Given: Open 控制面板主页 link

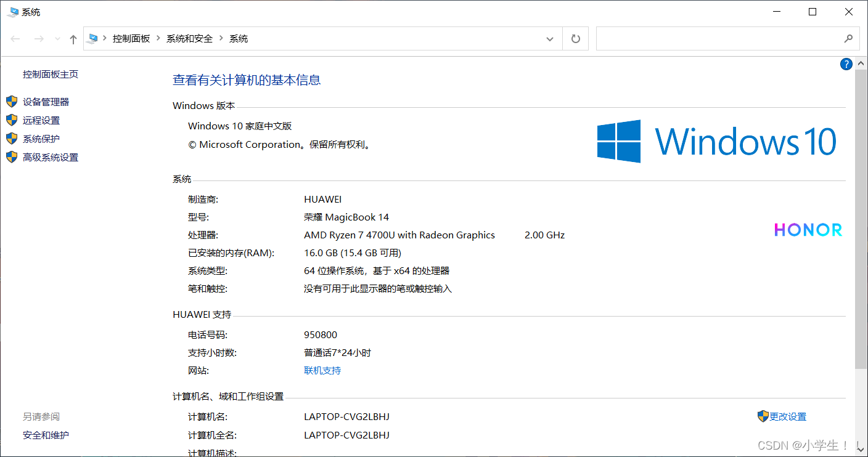Looking at the screenshot, I should point(51,74).
